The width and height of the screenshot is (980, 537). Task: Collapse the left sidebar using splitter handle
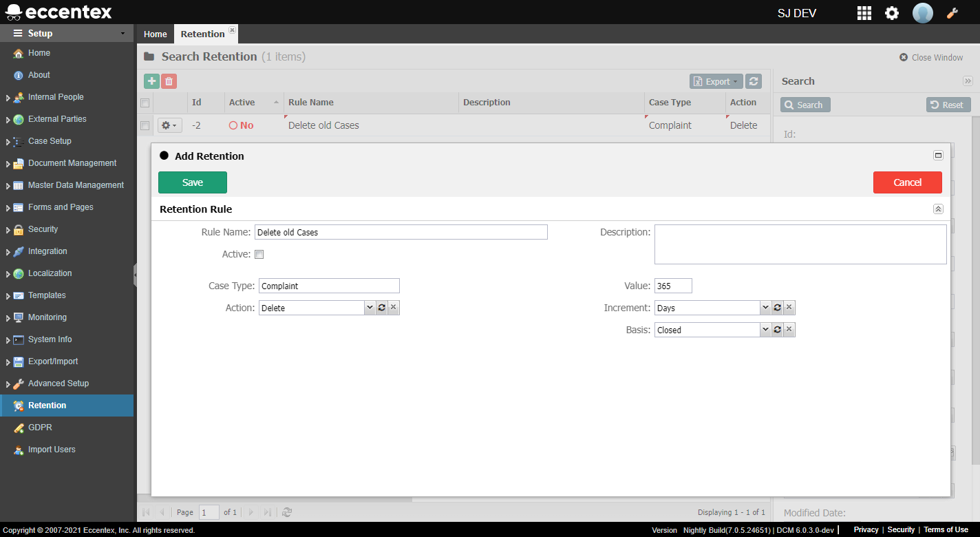135,274
